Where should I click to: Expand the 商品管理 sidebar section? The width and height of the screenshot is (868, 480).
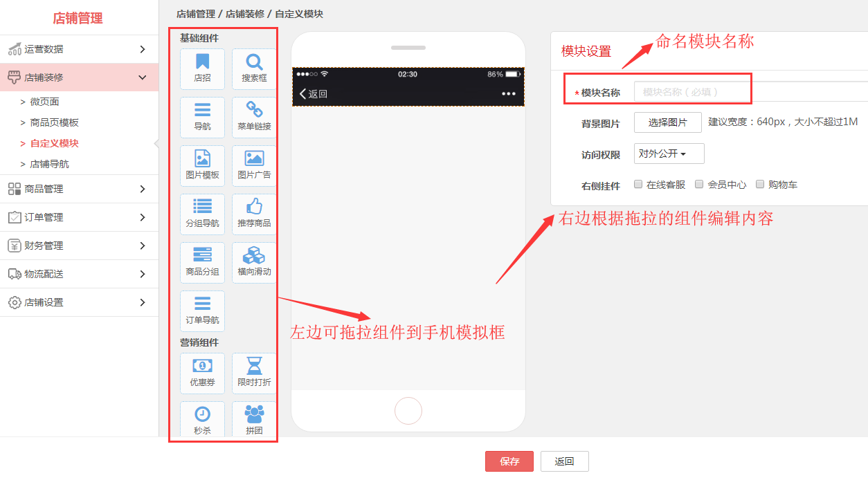click(x=79, y=189)
